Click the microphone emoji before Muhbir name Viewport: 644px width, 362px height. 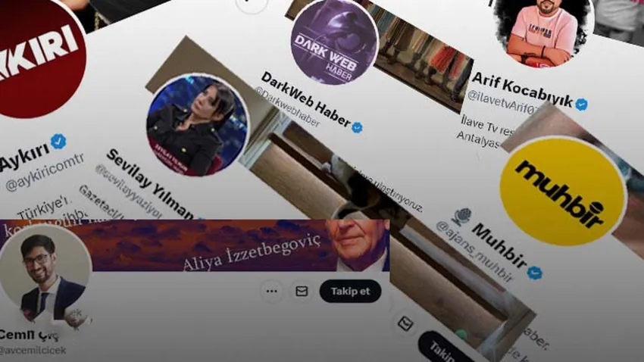click(462, 217)
